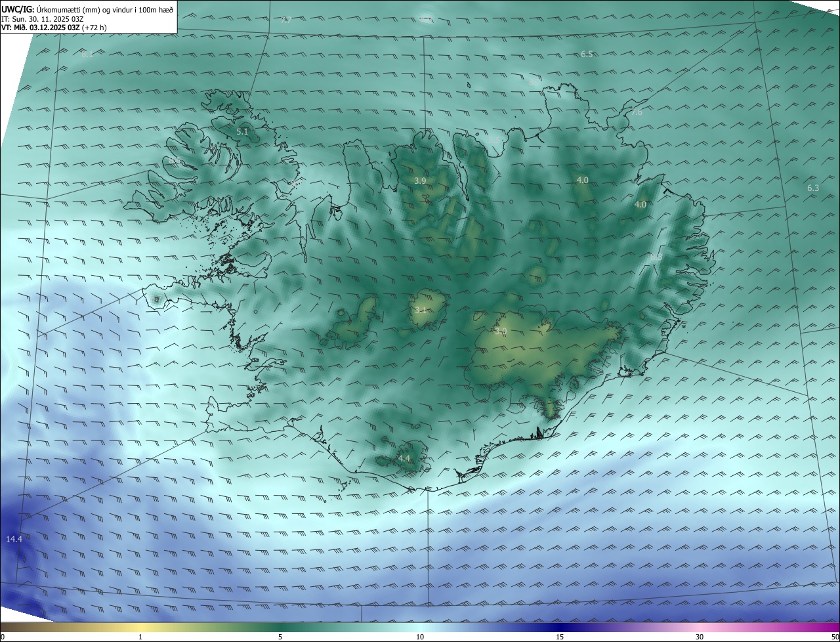This screenshot has height=642, width=840.
Task: Select the IT: Sun. 30. 11. 2025 03Z line
Action: (x=43, y=19)
